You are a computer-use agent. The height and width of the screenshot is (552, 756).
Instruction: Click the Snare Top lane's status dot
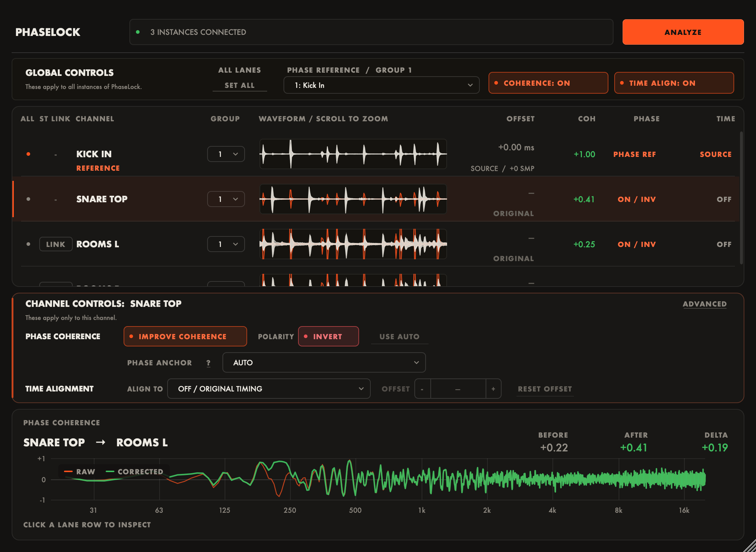click(28, 199)
